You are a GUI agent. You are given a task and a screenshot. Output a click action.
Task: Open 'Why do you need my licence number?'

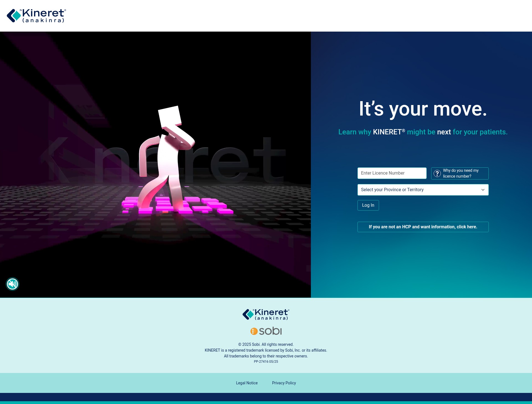[460, 173]
